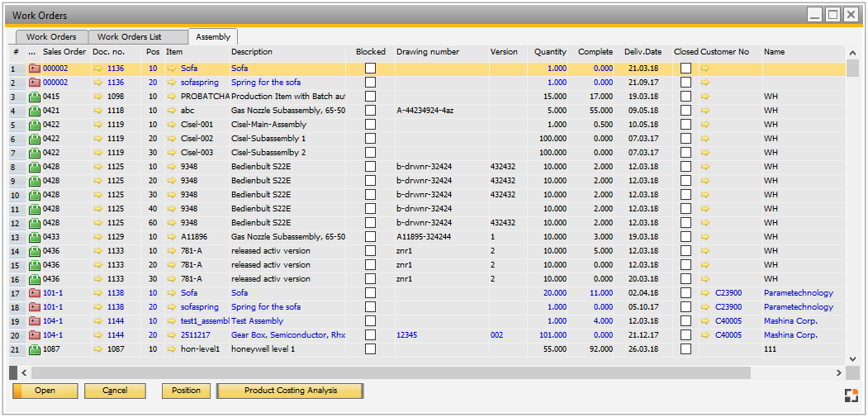Click the link arrow beside item Cisel-001
The image size is (868, 417).
pyautogui.click(x=172, y=125)
